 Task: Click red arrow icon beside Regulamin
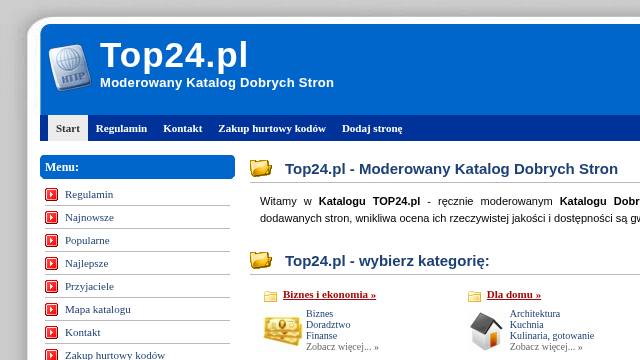(51, 195)
